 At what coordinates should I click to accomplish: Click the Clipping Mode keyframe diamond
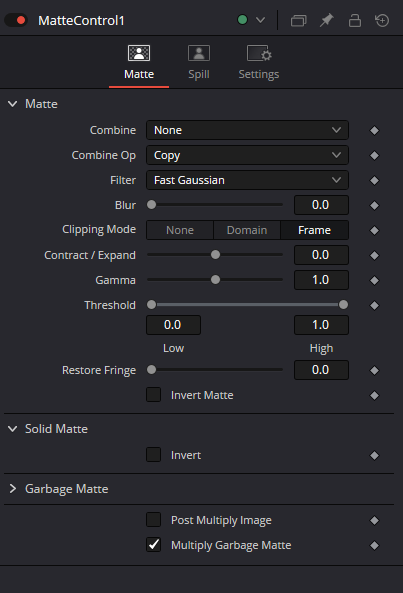[374, 230]
